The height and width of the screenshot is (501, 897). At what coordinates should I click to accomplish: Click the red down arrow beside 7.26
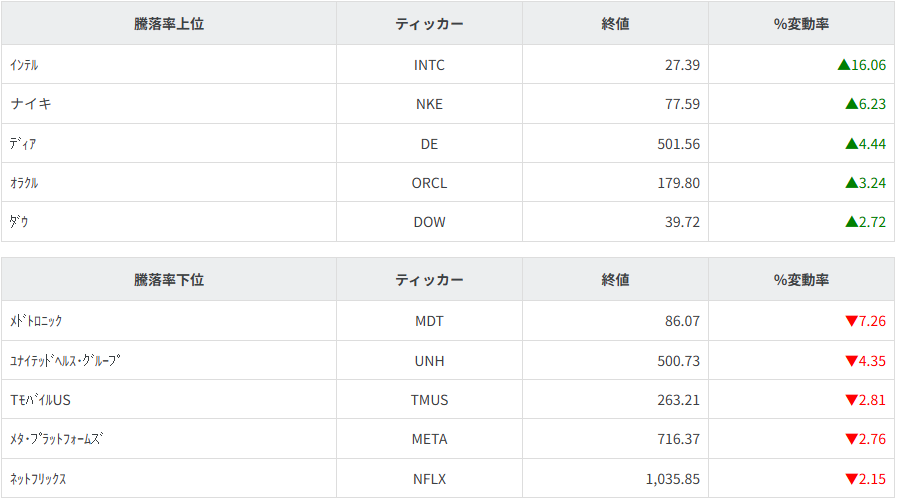tap(851, 321)
